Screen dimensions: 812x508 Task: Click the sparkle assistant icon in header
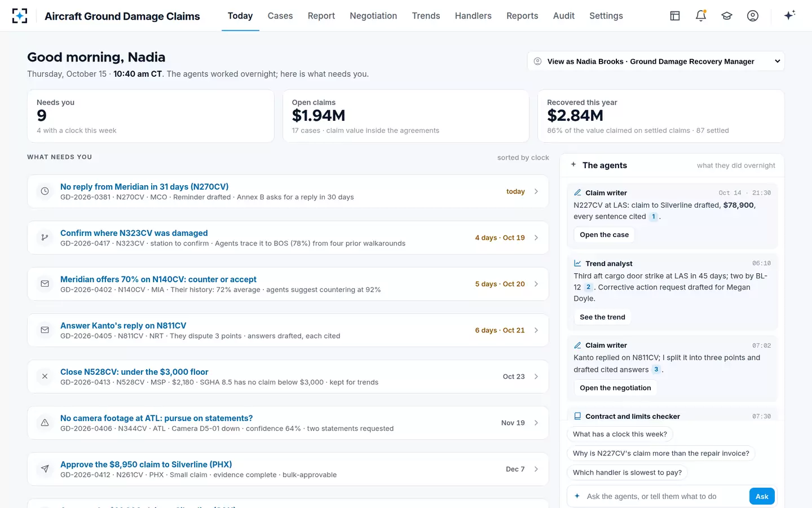[x=789, y=15]
